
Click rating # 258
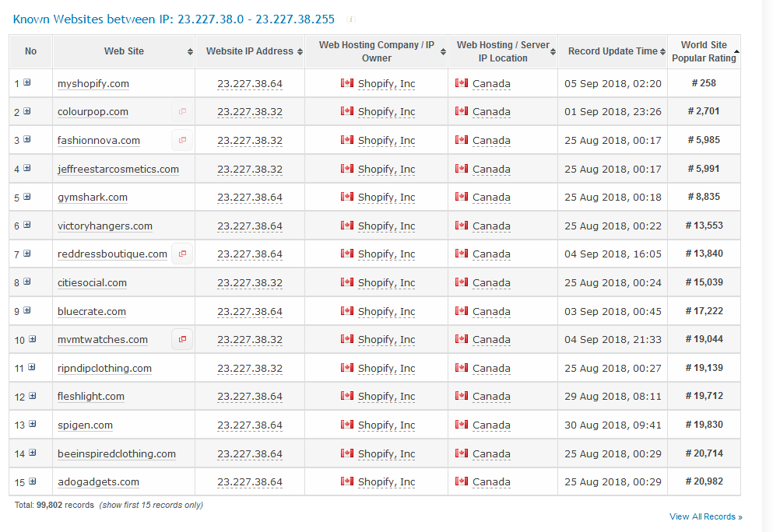(704, 83)
